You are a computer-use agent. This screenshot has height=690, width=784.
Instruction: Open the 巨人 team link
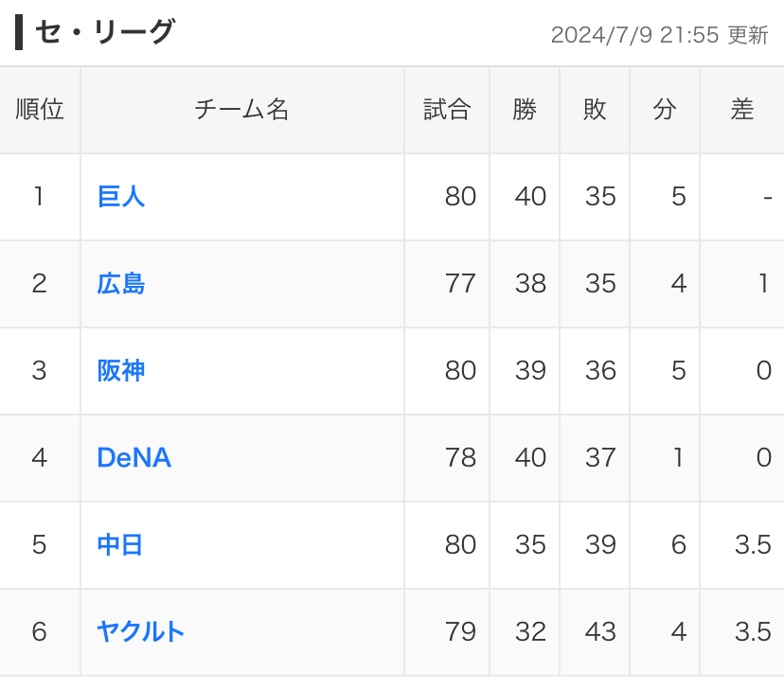pyautogui.click(x=121, y=196)
